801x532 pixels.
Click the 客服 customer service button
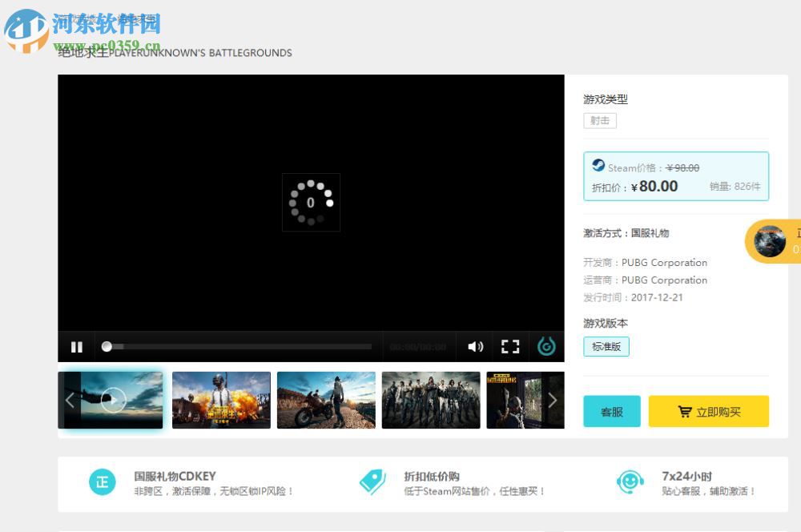611,411
